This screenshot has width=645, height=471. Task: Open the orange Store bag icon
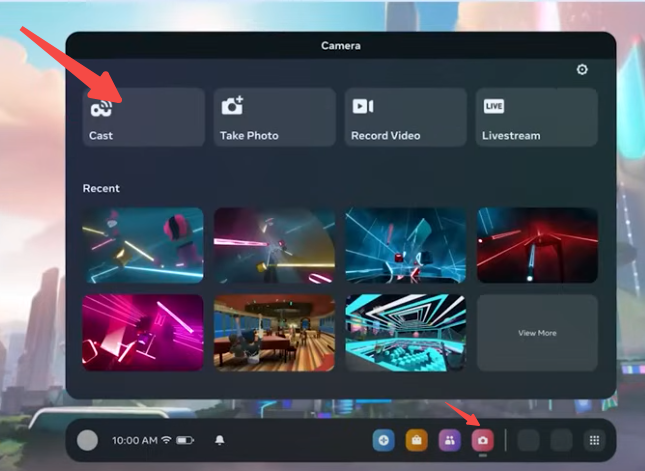[x=416, y=440]
